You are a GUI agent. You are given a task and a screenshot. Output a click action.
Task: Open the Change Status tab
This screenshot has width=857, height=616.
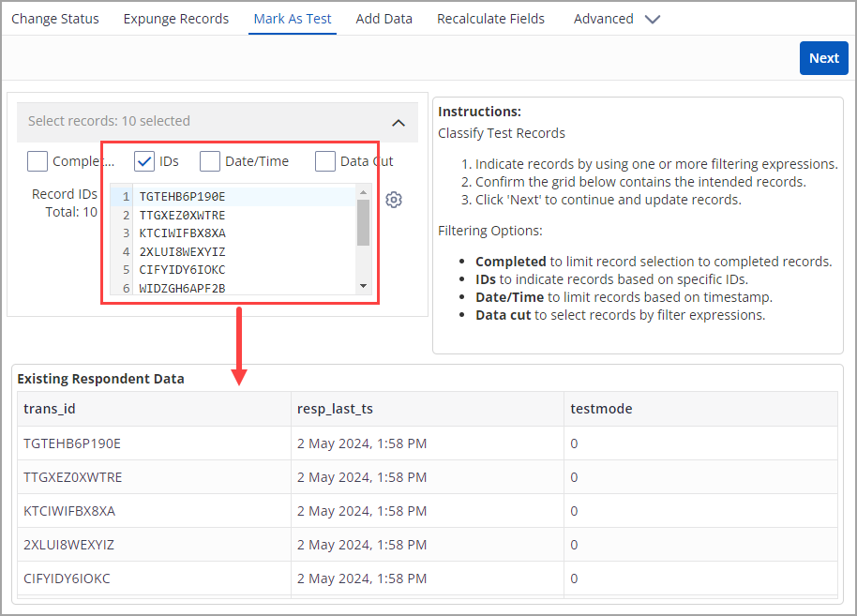(x=55, y=19)
